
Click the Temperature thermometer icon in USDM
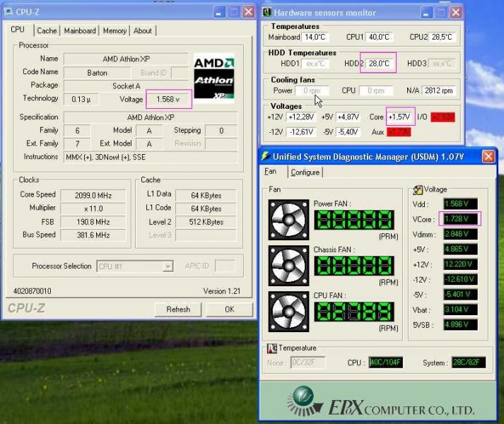click(x=272, y=348)
